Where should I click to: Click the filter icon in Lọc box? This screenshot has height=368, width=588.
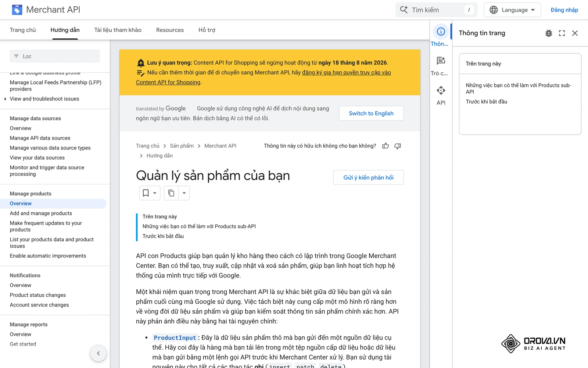click(x=16, y=56)
